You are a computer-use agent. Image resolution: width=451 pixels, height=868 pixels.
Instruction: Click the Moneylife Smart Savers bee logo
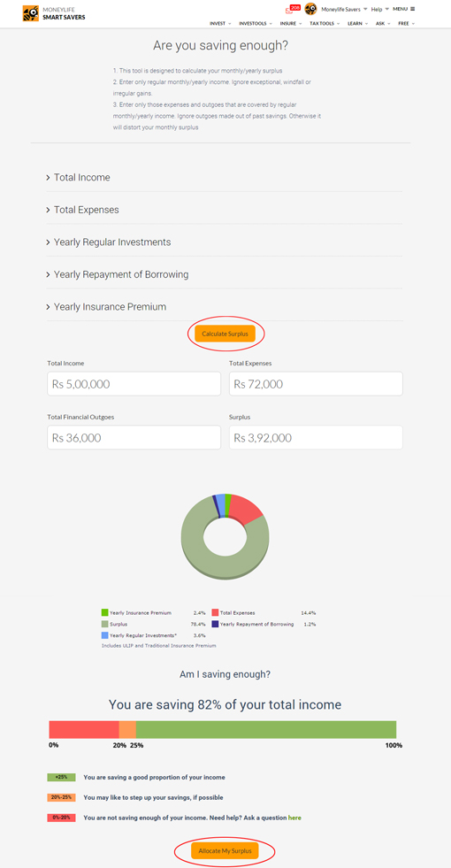[x=30, y=13]
